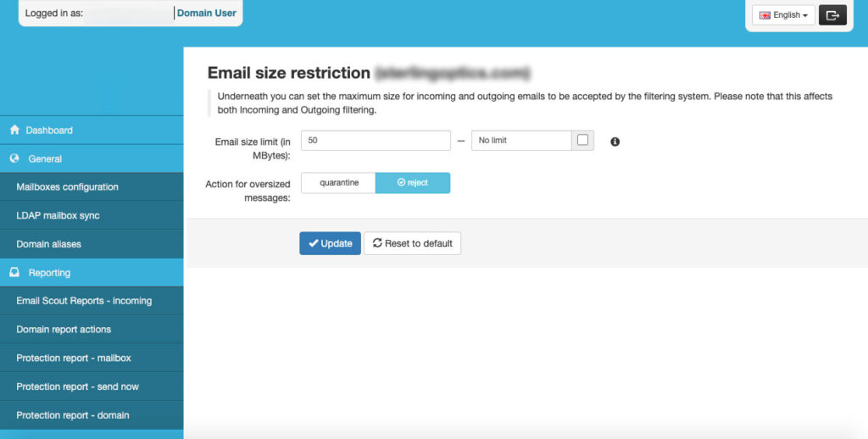The height and width of the screenshot is (439, 868).
Task: Open Protection report - send now
Action: (x=92, y=386)
